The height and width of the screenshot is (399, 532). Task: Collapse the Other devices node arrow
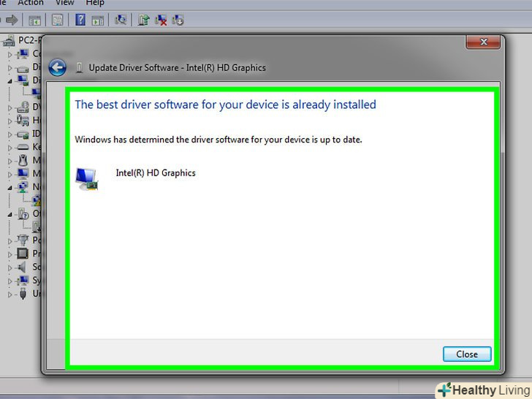[x=9, y=214]
